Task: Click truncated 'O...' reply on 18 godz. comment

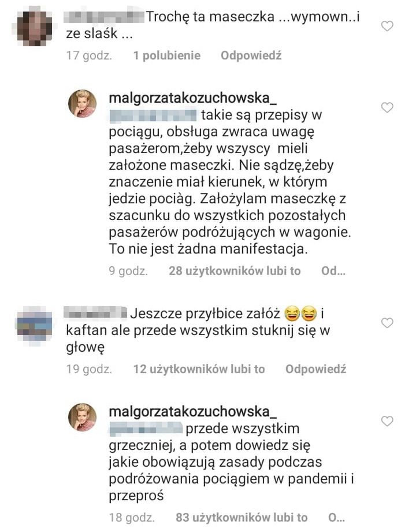Action: tap(337, 518)
